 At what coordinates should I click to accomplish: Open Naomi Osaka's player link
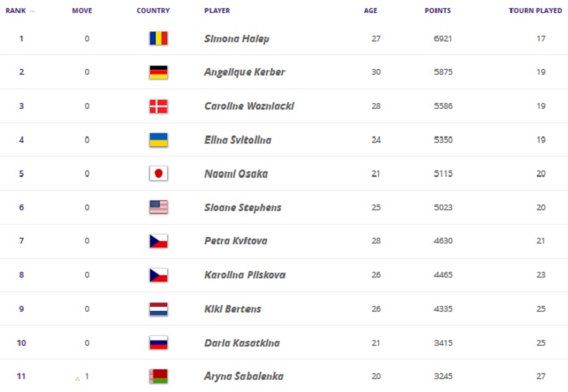click(236, 174)
